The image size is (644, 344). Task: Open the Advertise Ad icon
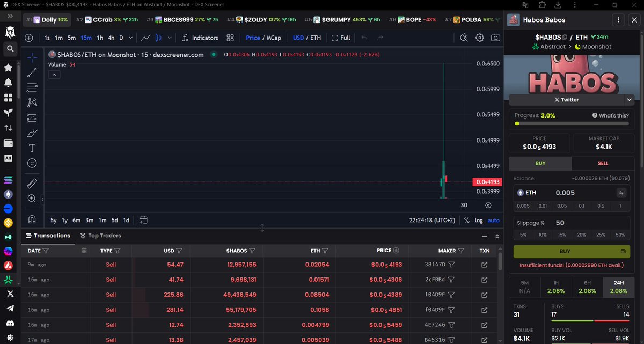pos(8,158)
